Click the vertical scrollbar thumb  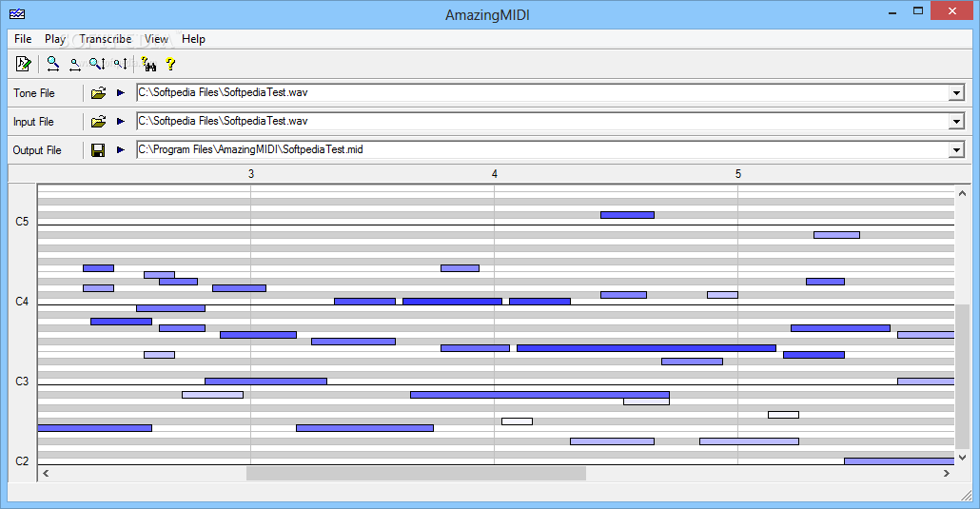coord(963,377)
